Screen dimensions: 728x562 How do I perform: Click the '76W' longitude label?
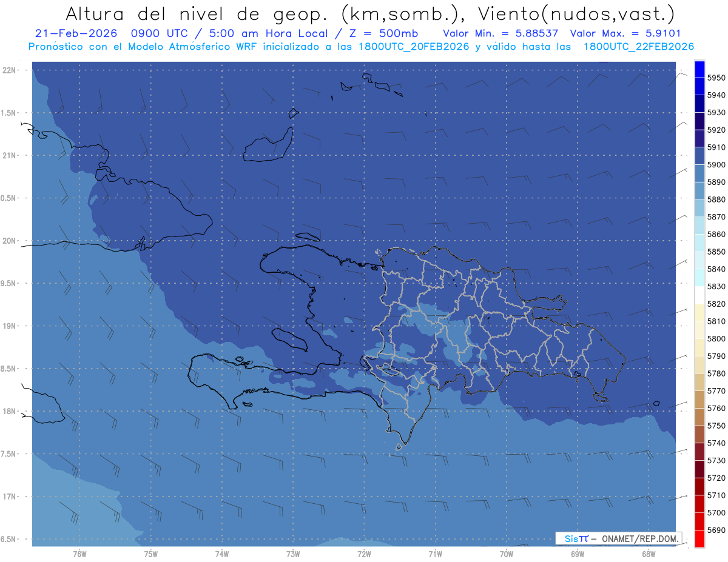pos(79,554)
